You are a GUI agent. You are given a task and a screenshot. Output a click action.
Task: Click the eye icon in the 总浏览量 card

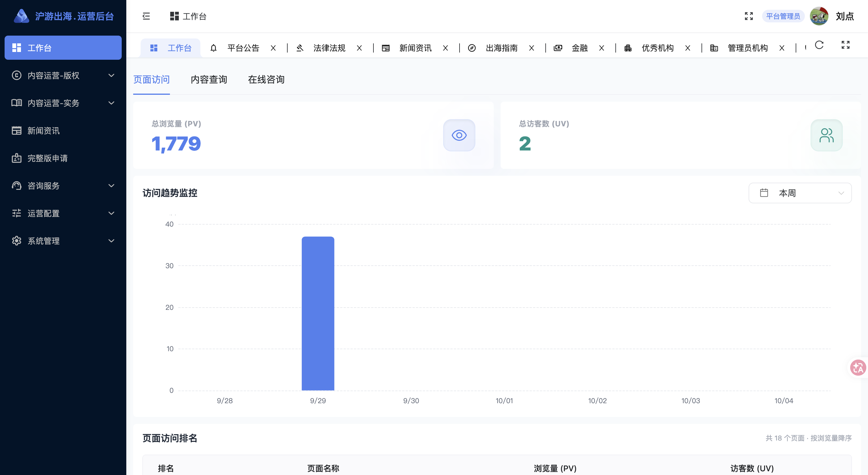[x=459, y=135]
